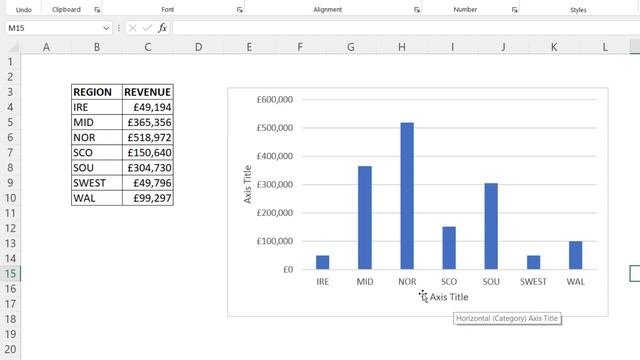Select the £49,796 revenue cell
The height and width of the screenshot is (360, 640).
click(x=148, y=183)
